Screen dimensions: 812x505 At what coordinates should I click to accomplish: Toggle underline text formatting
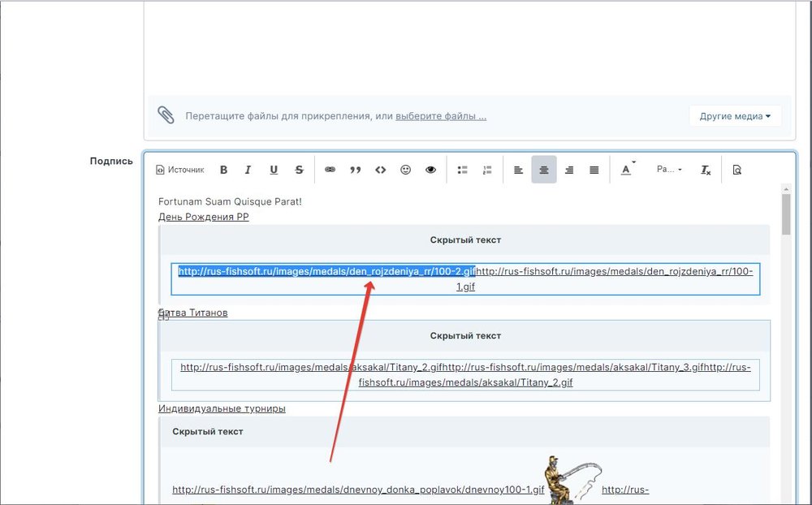274,170
